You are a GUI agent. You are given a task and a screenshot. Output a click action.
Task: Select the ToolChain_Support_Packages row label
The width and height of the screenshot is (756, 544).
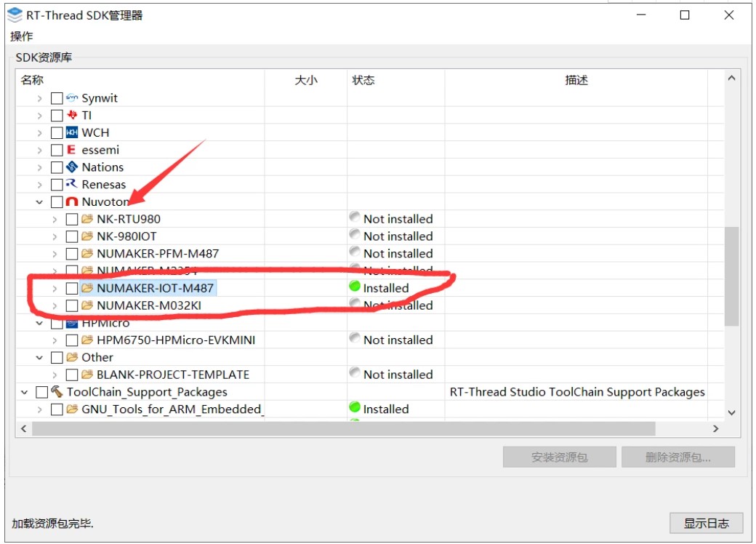click(147, 392)
